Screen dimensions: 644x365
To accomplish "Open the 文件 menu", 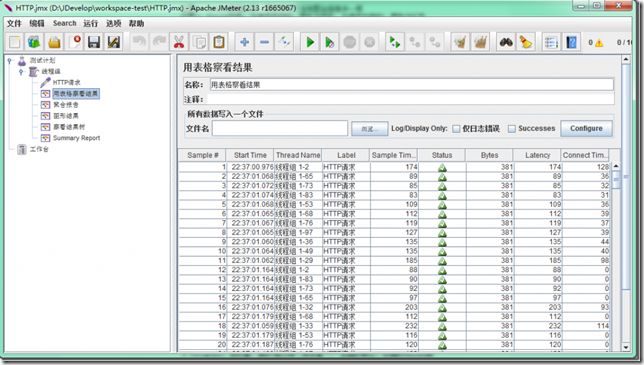I will (x=14, y=23).
